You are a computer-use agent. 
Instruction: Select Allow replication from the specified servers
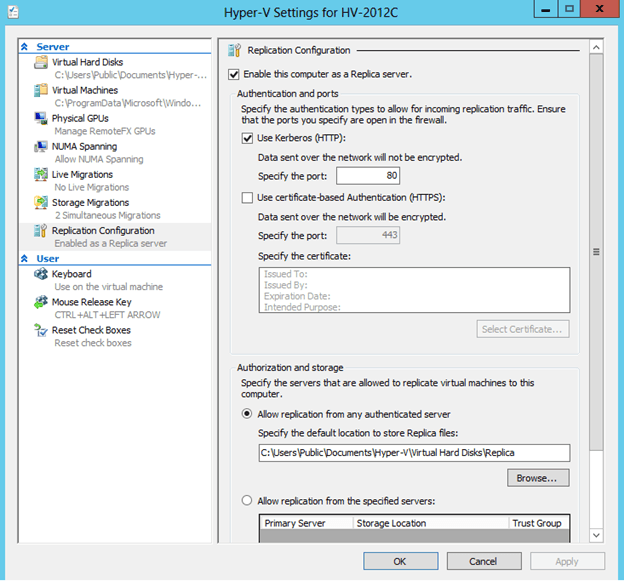click(x=247, y=501)
